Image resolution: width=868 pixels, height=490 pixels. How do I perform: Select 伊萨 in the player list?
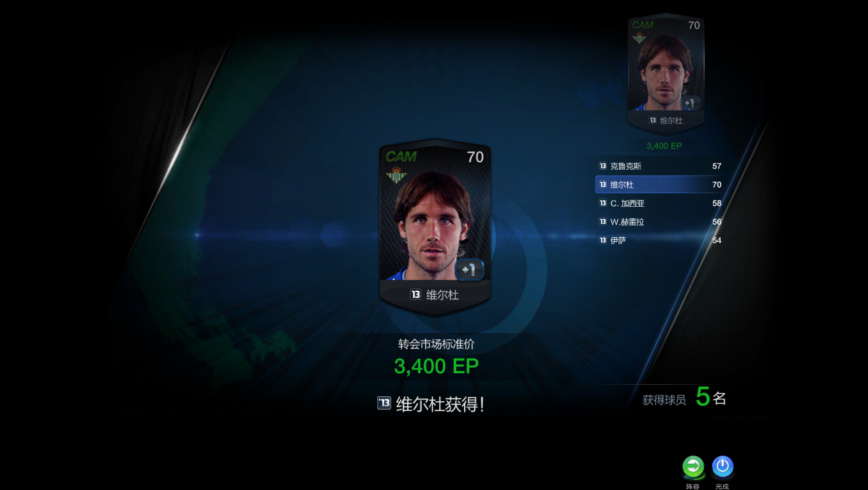tap(660, 240)
